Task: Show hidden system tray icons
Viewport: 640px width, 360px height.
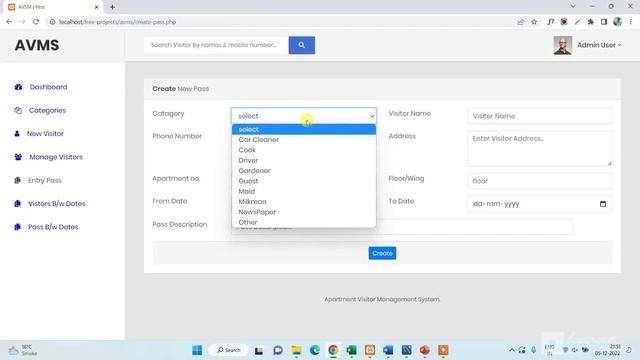Action: click(511, 350)
